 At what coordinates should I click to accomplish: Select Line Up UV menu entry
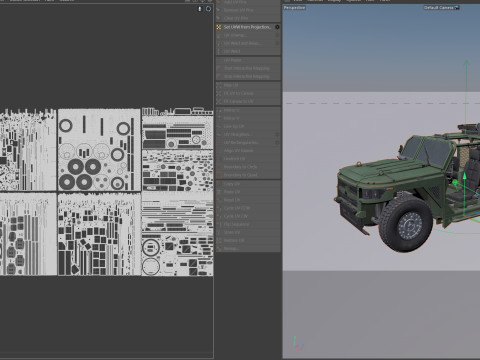pos(248,126)
